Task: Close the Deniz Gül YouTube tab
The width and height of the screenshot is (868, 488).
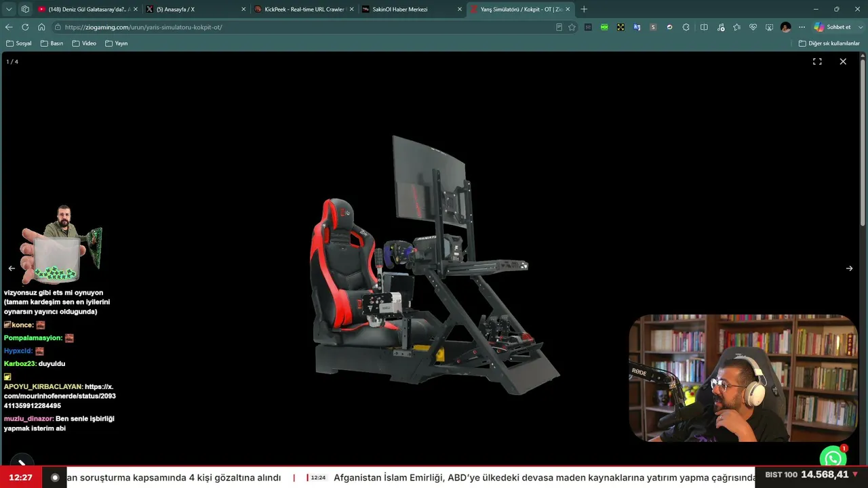Action: [x=135, y=9]
